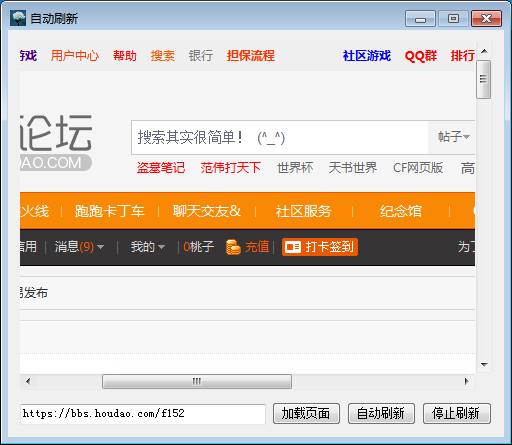Select the 社区服务 navigation tab

303,211
